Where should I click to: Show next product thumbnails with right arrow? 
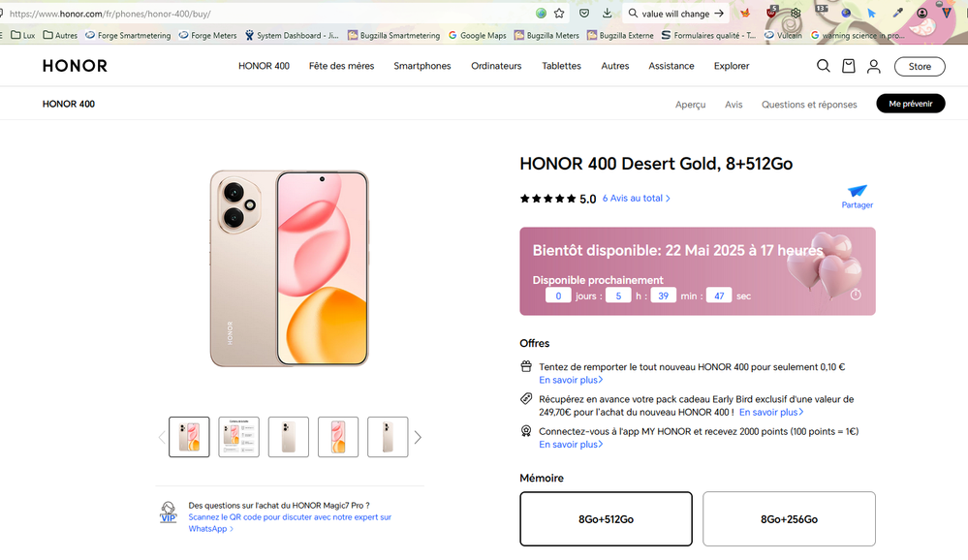(x=418, y=438)
